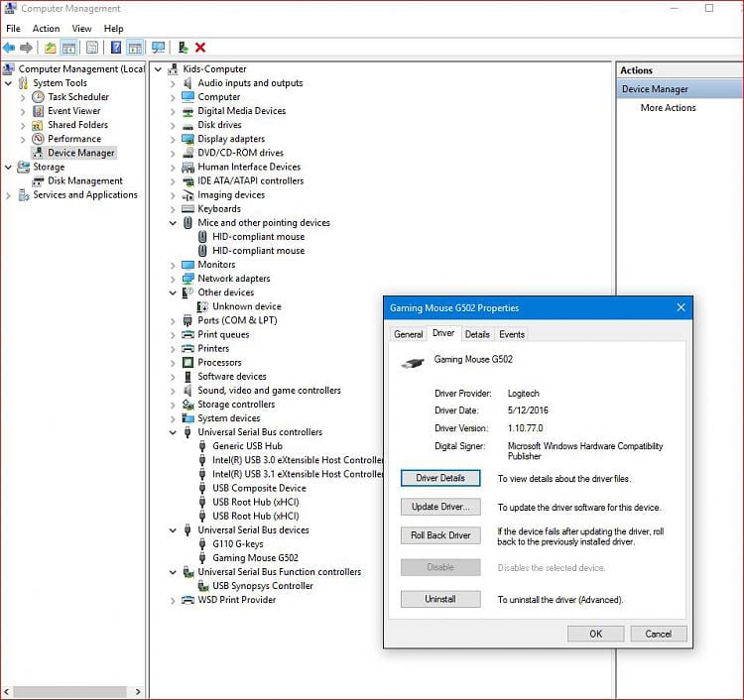The width and height of the screenshot is (744, 700).
Task: Click the Up one level folder icon
Action: [x=50, y=48]
